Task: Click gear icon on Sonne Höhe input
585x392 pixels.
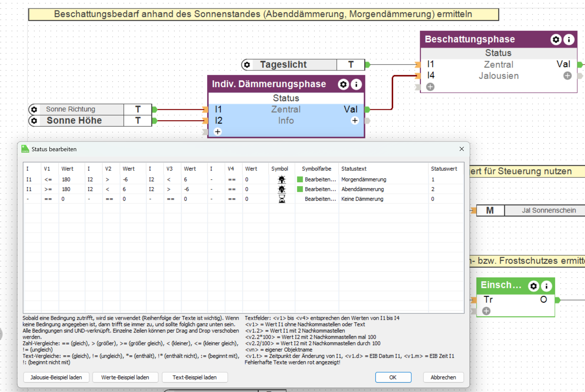Action: click(34, 121)
